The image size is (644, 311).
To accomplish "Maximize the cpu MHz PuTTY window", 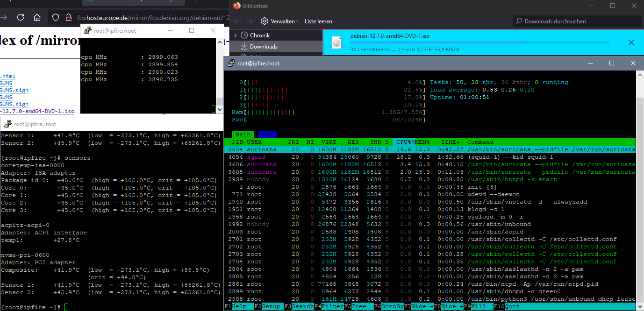I will coord(192,30).
